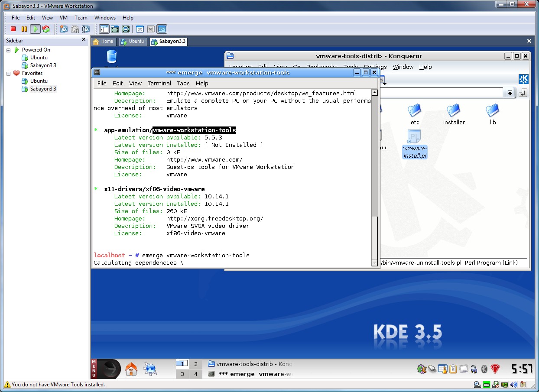Open Konqueror location history dropdown arrow
The height and width of the screenshot is (392, 539).
click(x=510, y=93)
